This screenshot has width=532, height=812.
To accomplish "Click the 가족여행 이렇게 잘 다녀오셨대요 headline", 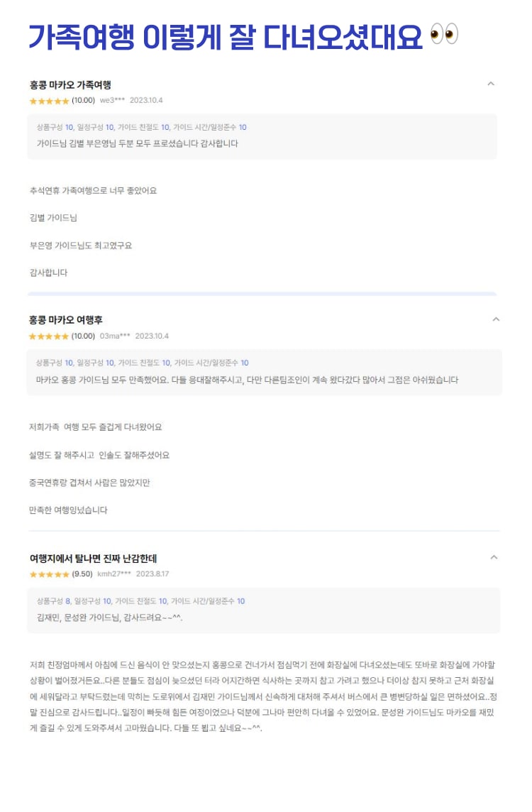I will tap(226, 36).
